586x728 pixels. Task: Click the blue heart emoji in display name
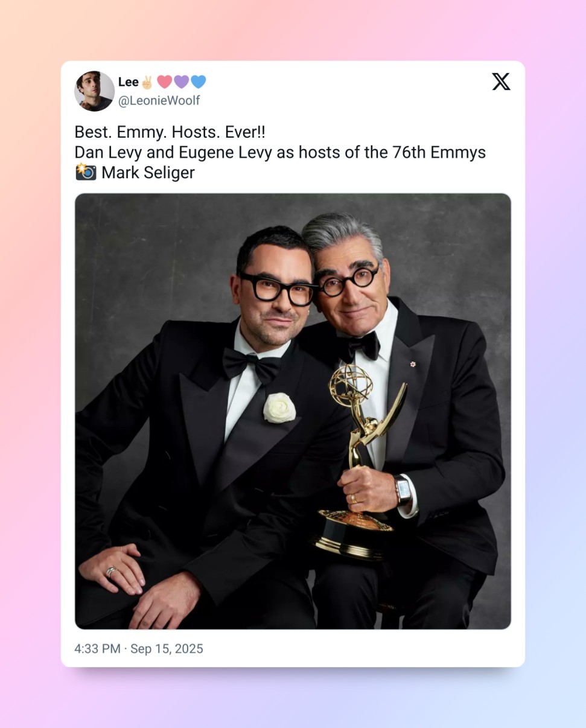[198, 82]
